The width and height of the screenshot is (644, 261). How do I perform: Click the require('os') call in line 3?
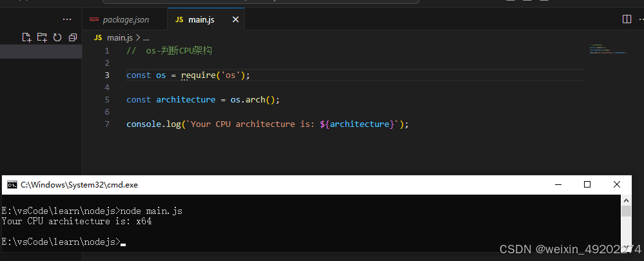pos(213,75)
